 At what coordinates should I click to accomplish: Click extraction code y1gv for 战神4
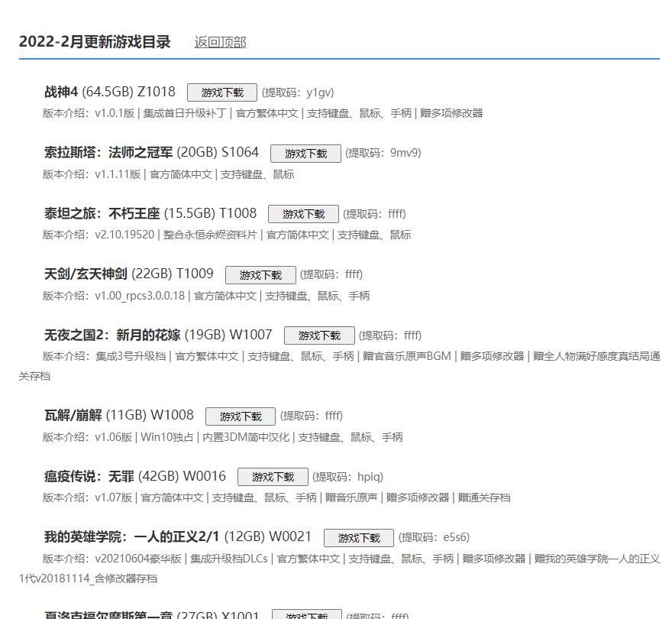(x=320, y=92)
